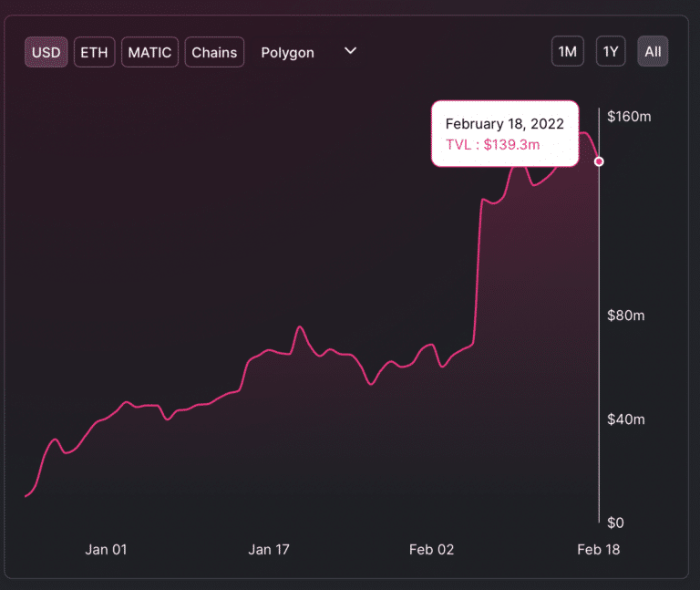Click the Feb 02 x-axis label

[430, 549]
